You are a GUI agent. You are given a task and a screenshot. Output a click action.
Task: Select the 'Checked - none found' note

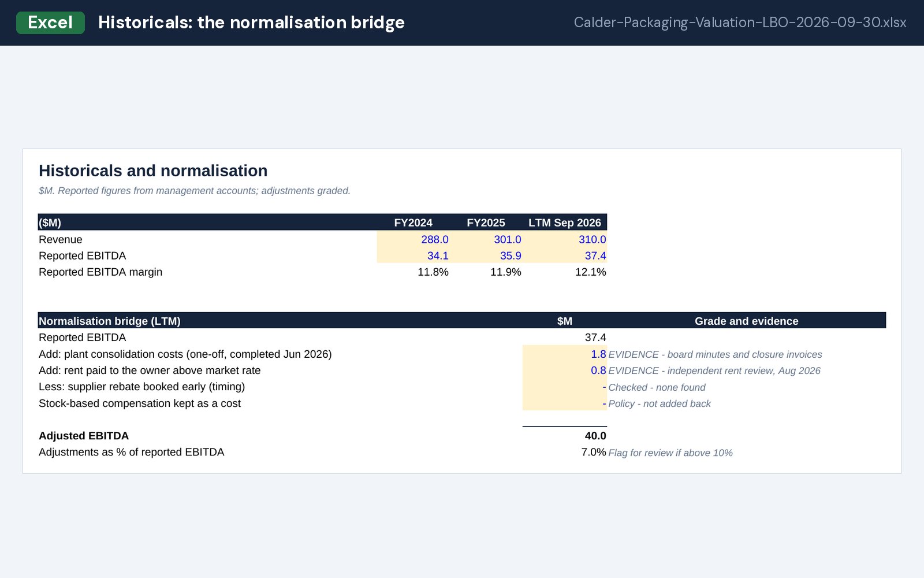(x=657, y=387)
